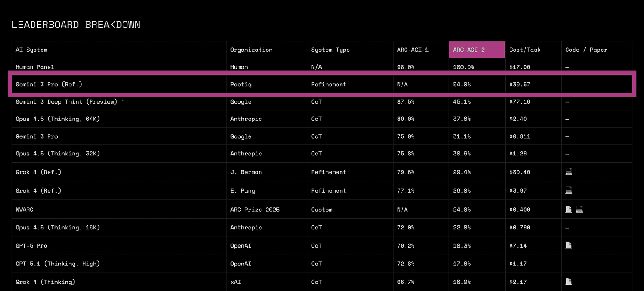644x291 pixels.
Task: Open the NVARC paper icon
Action: click(568, 209)
